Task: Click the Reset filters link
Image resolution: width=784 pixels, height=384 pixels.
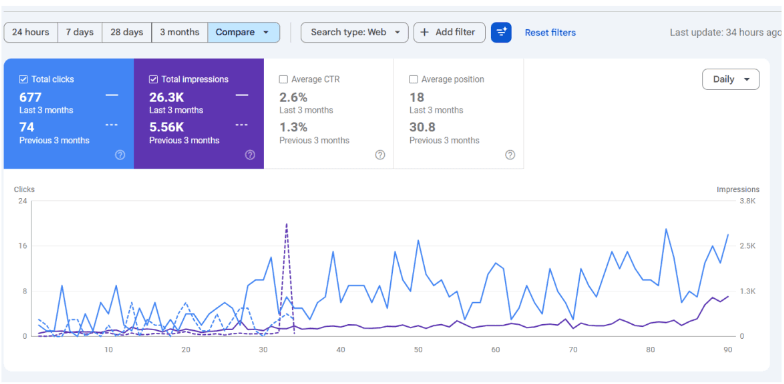Action: [550, 32]
